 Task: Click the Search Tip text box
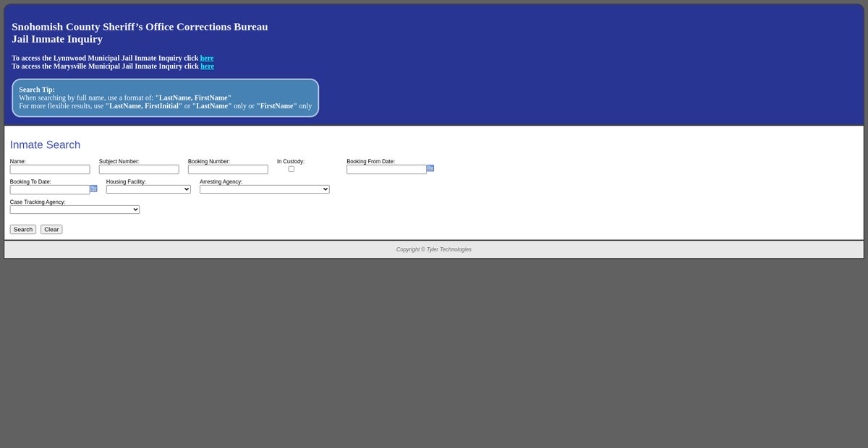pyautogui.click(x=166, y=98)
